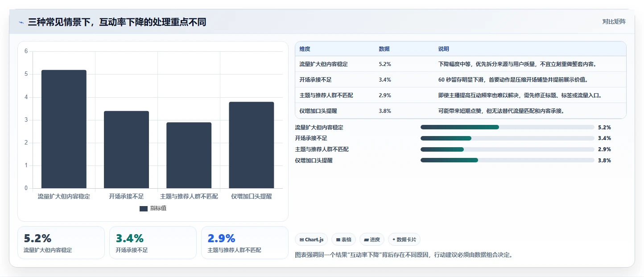Viewport: 644px width, 277px height.
Task: Click the description starting 60 秒留存明显下滑
Action: coord(513,80)
